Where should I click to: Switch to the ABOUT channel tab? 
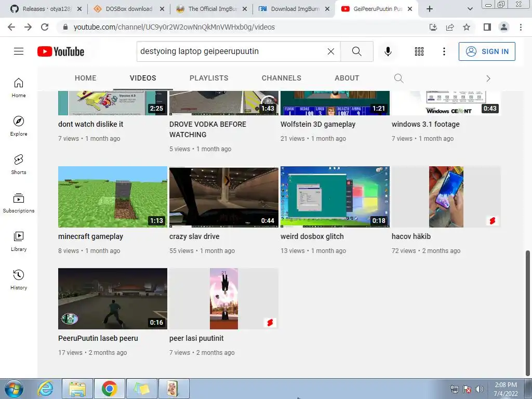tap(347, 78)
